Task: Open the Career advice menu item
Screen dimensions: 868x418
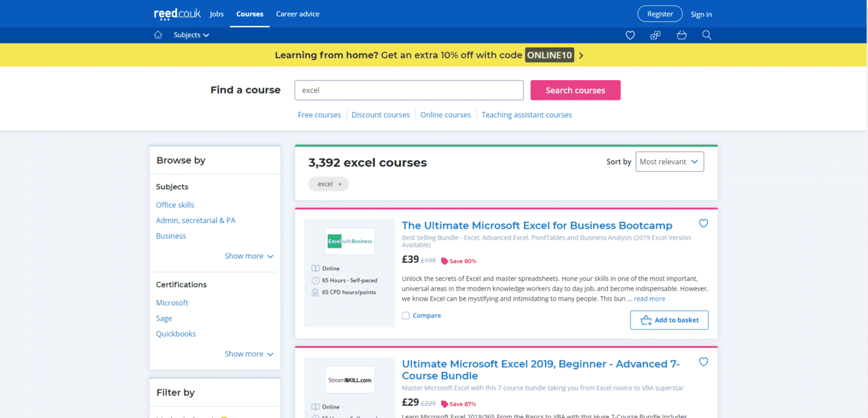Action: tap(297, 14)
